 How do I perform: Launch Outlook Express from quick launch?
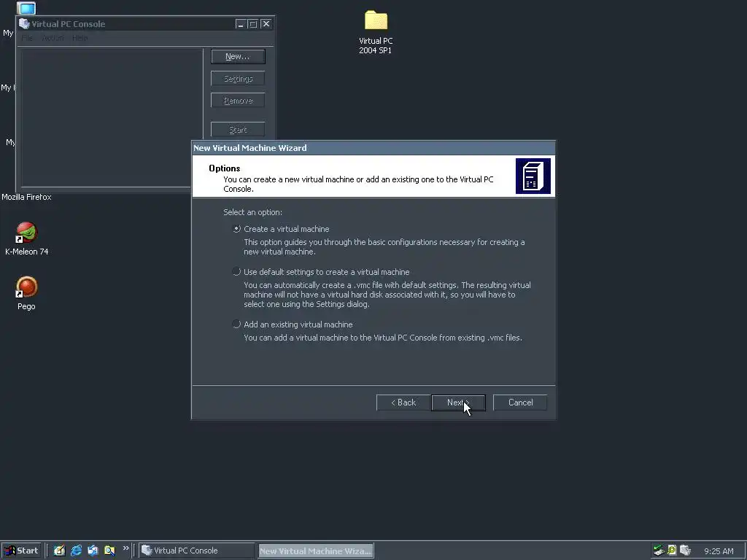(93, 551)
